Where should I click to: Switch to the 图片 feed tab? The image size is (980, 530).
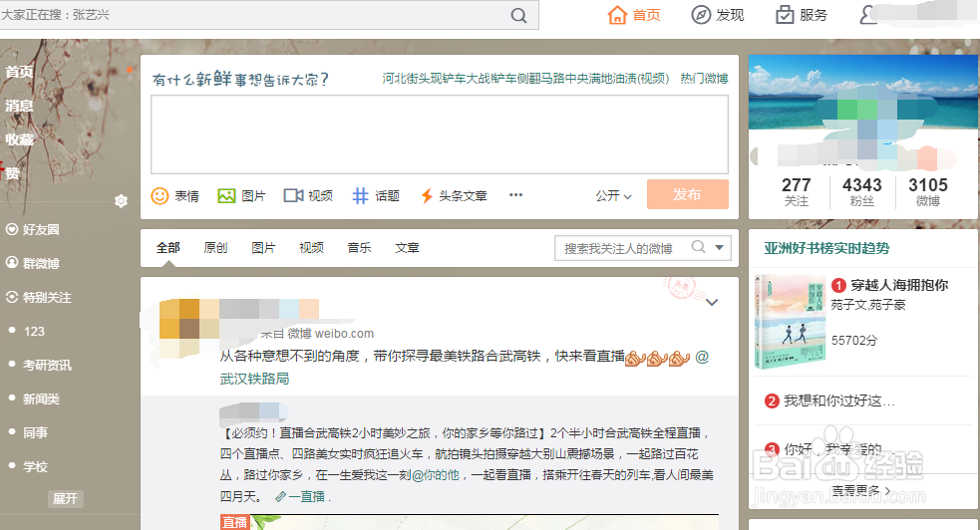(x=263, y=248)
